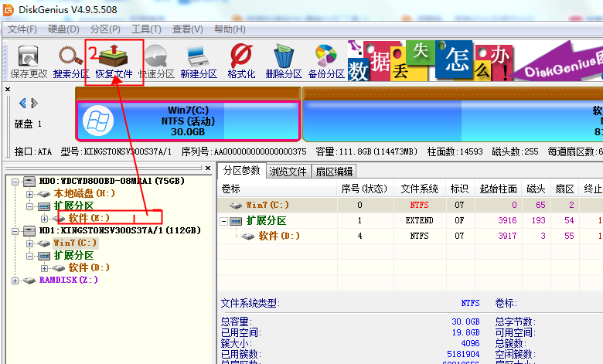Expand the 软件(E:) tree node

pos(44,219)
